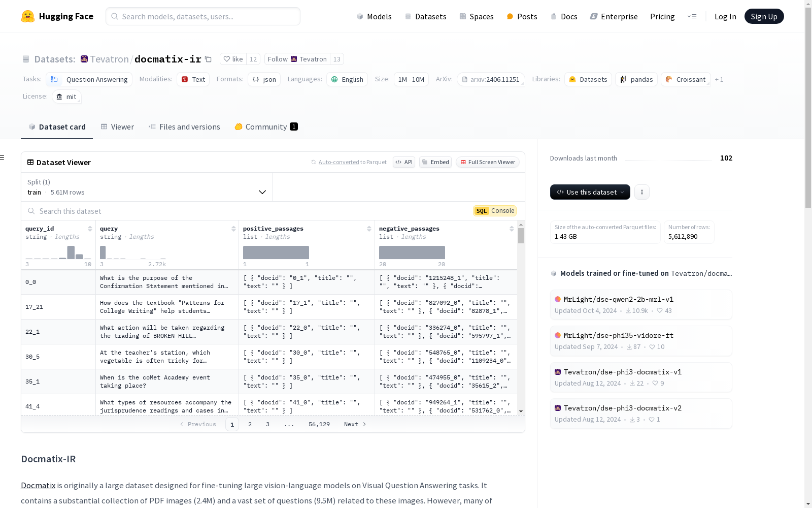812x508 pixels.
Task: Select the mit license tag
Action: (66, 97)
